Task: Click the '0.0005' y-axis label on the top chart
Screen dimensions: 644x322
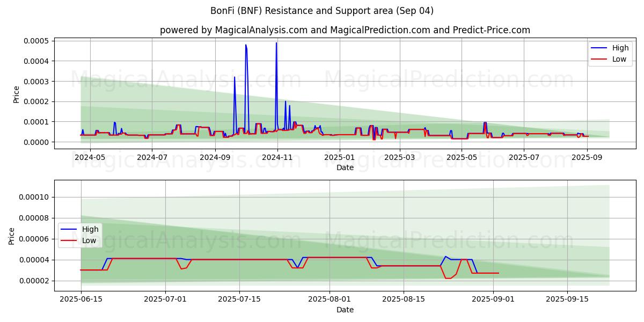Action: point(38,41)
